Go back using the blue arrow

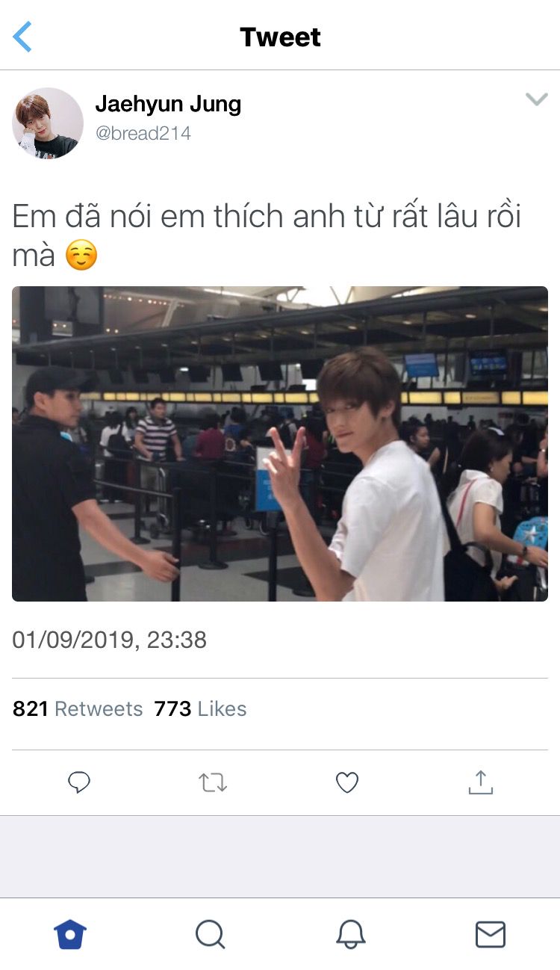pos(22,37)
